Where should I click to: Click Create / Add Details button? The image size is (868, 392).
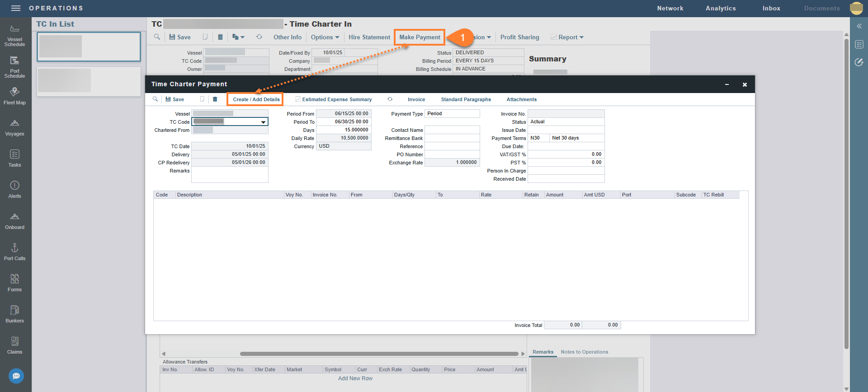[256, 99]
